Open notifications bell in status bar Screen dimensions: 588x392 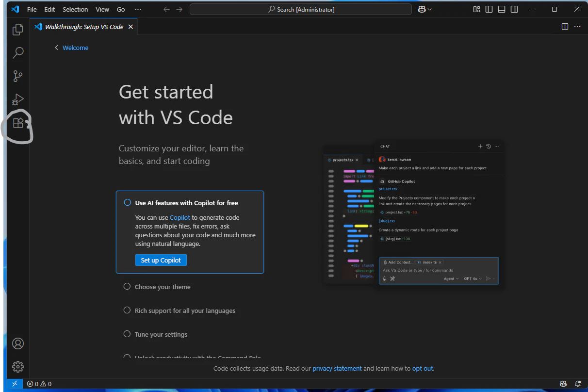(578, 384)
